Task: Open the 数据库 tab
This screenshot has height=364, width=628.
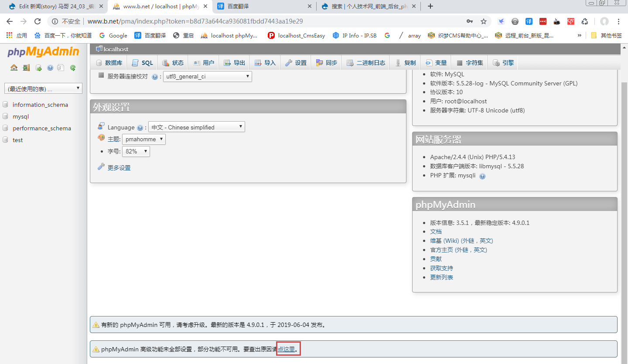Action: click(109, 63)
